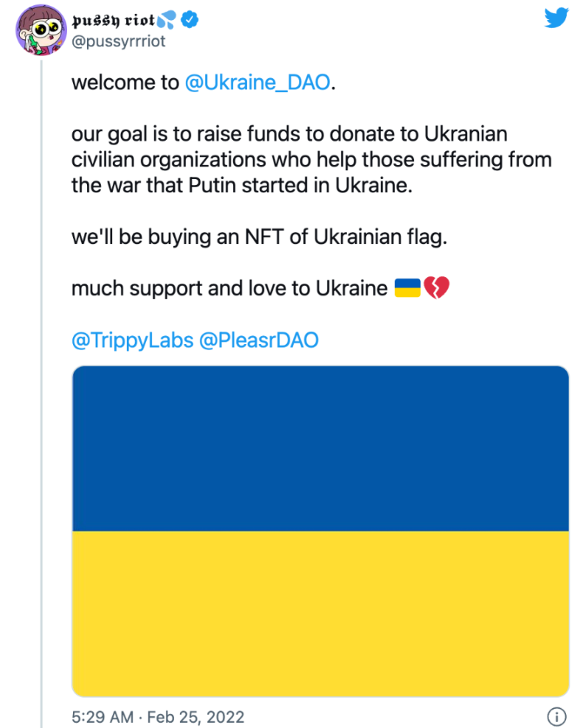Click the Ukraine flag emoji

pyautogui.click(x=408, y=287)
